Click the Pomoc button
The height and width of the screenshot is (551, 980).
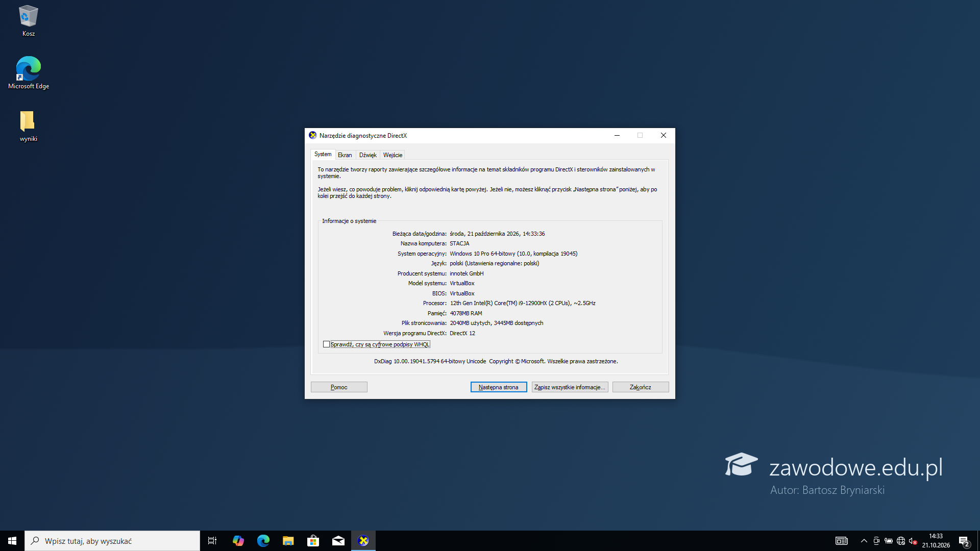tap(339, 387)
